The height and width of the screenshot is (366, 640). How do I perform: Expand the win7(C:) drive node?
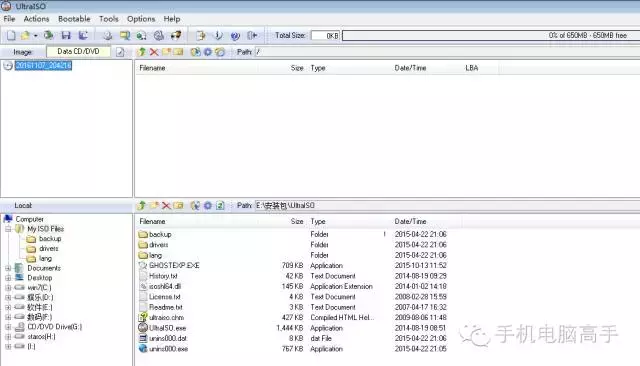click(8, 288)
